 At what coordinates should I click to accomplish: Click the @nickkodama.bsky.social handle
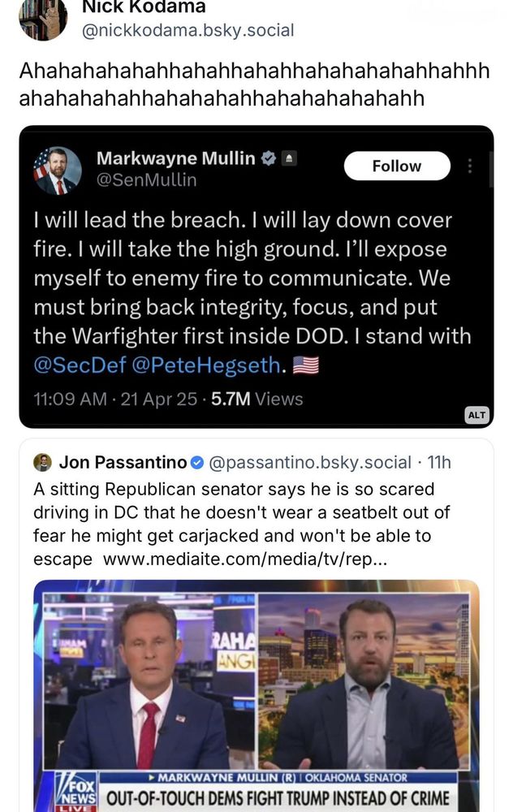[x=188, y=30]
